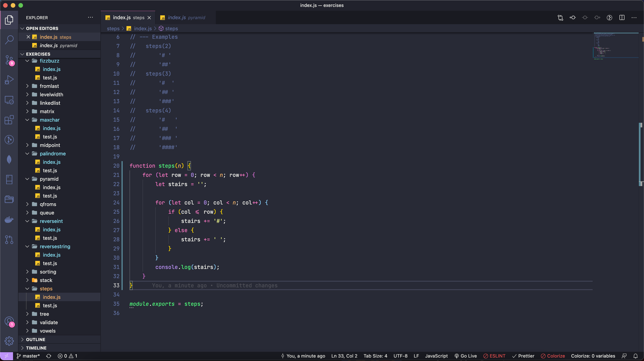This screenshot has width=644, height=361.
Task: Open the Explorer view in activity bar
Action: coord(9,20)
